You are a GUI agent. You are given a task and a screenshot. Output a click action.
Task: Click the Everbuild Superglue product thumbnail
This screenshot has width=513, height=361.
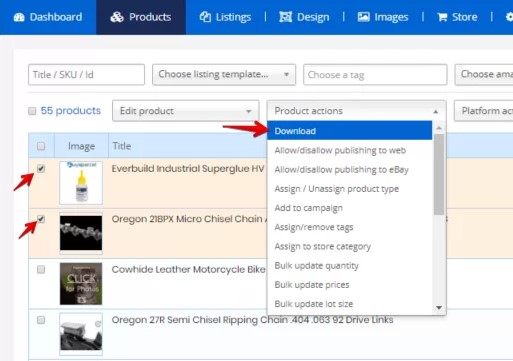point(81,183)
